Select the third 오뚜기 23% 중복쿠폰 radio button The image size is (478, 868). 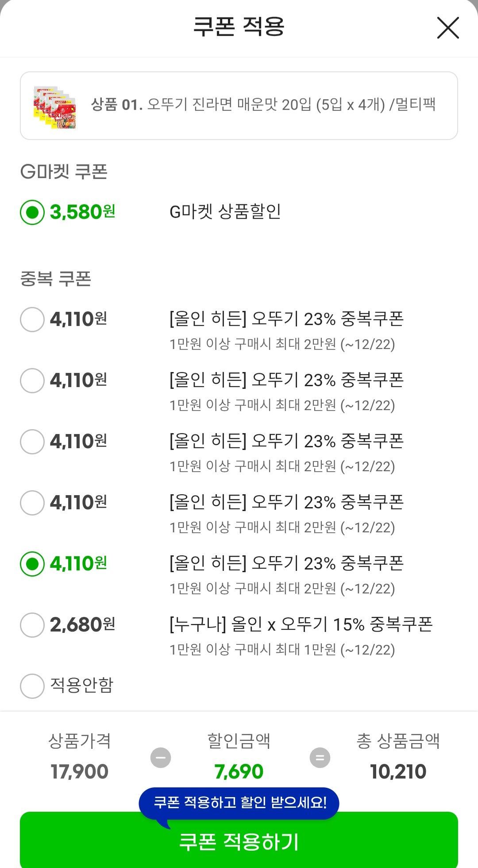click(x=32, y=442)
